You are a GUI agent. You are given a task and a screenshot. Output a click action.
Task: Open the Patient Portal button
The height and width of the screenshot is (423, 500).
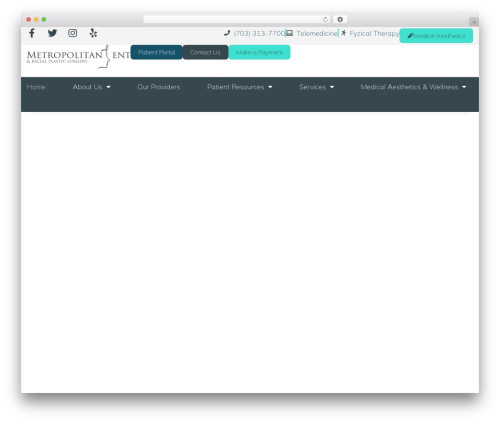pos(156,52)
